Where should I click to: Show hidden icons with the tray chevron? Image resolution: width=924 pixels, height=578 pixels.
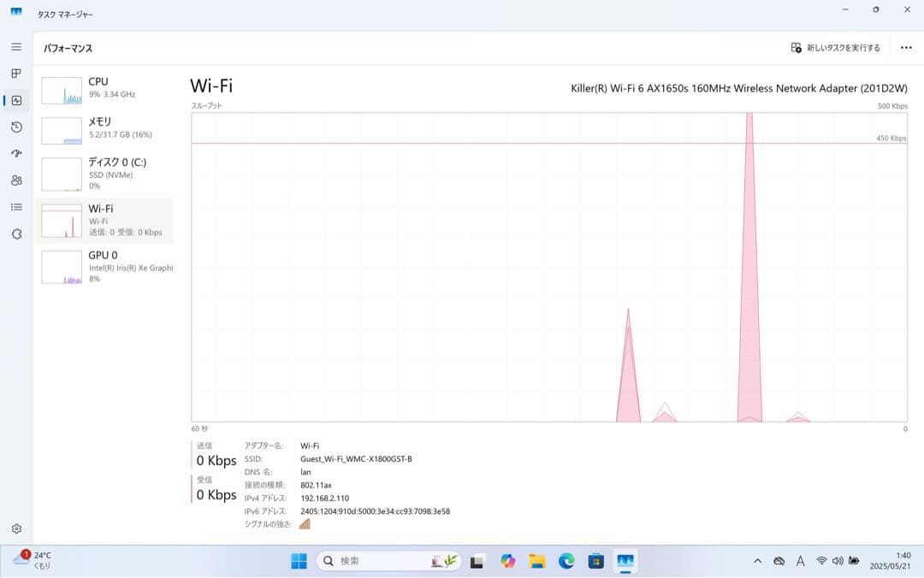pos(758,561)
